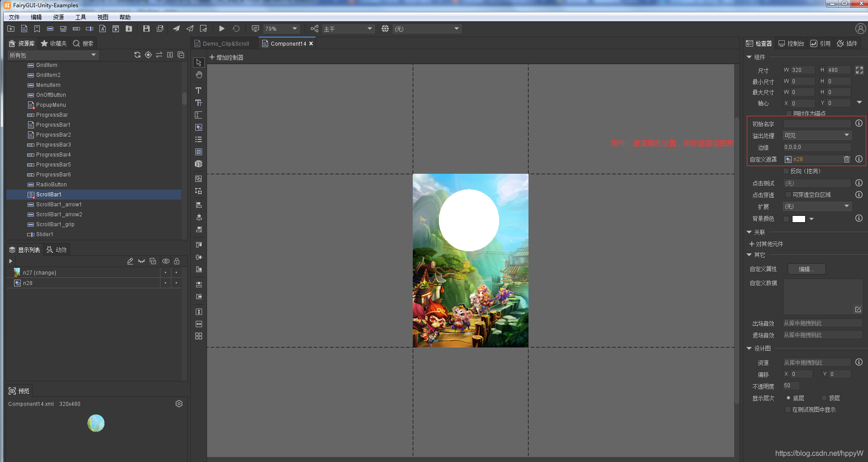Toggle the 可穿透空白区域 checkbox
This screenshot has height=462, width=868.
tap(788, 195)
